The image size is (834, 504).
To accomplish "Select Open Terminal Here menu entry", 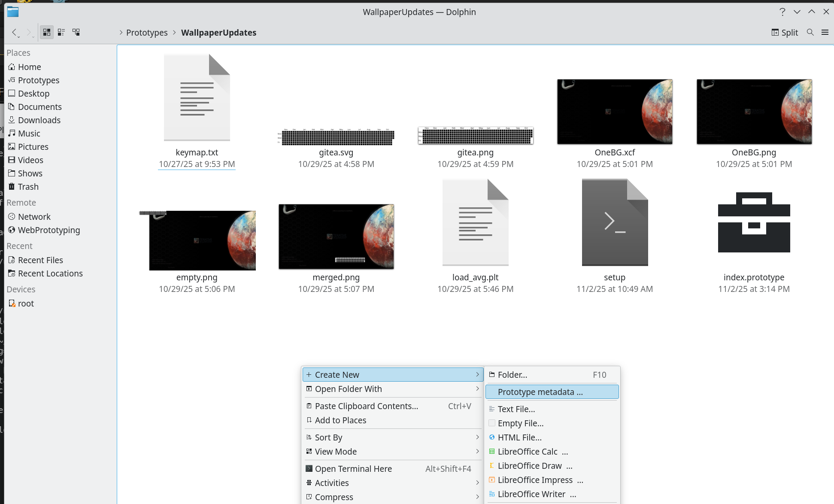I will click(353, 469).
